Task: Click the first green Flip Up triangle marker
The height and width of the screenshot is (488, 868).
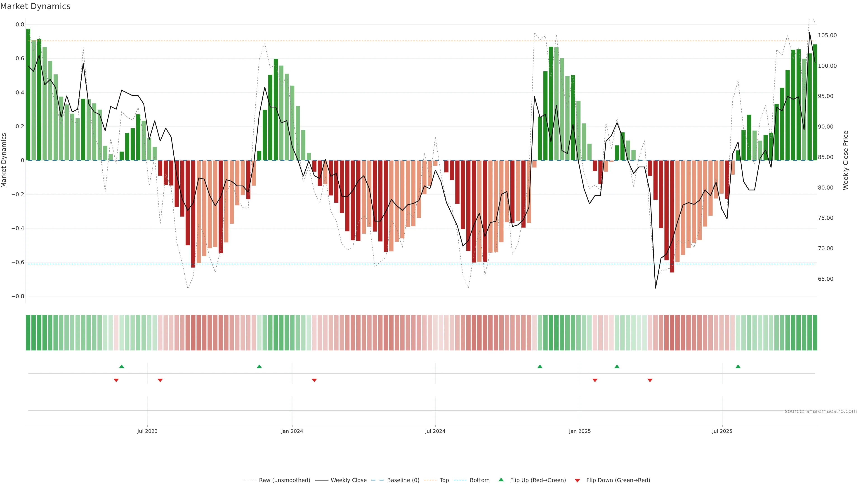Action: (122, 366)
